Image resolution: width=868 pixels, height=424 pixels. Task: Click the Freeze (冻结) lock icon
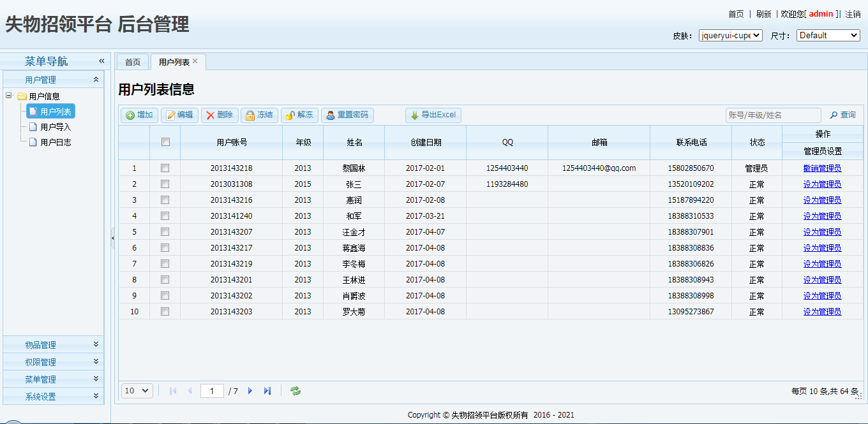coord(250,115)
